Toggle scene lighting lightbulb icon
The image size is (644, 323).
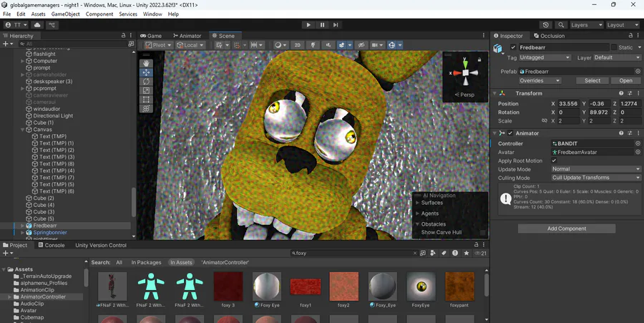[313, 45]
